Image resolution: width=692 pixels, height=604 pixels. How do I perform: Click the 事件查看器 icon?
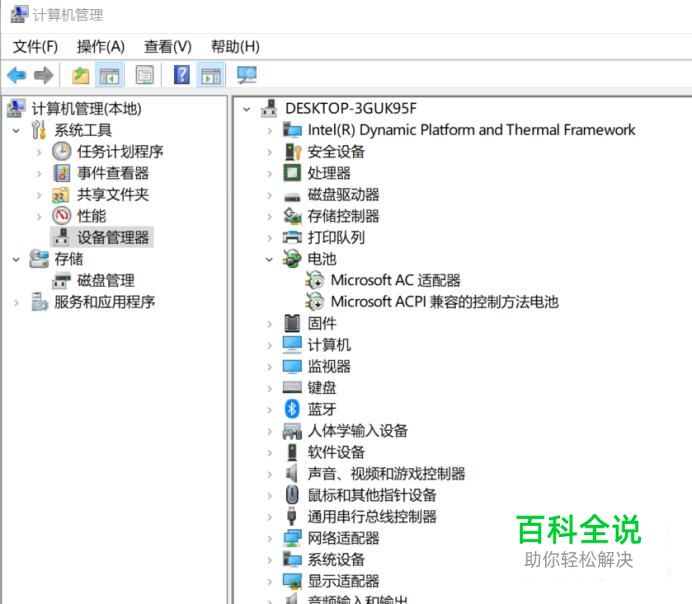[61, 173]
